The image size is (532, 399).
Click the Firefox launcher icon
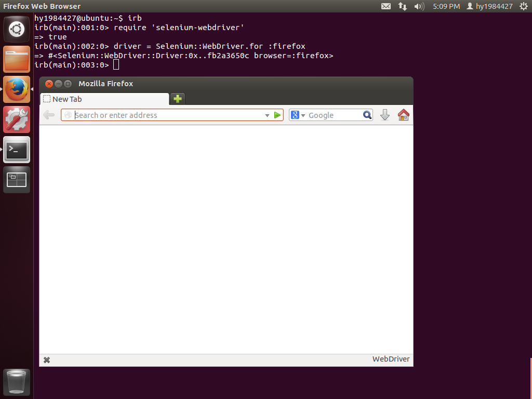pyautogui.click(x=17, y=89)
